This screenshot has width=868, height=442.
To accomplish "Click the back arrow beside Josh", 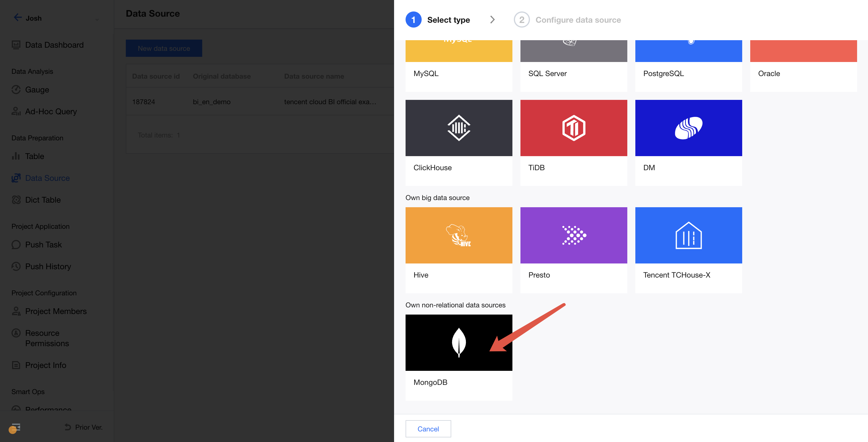I will [18, 18].
